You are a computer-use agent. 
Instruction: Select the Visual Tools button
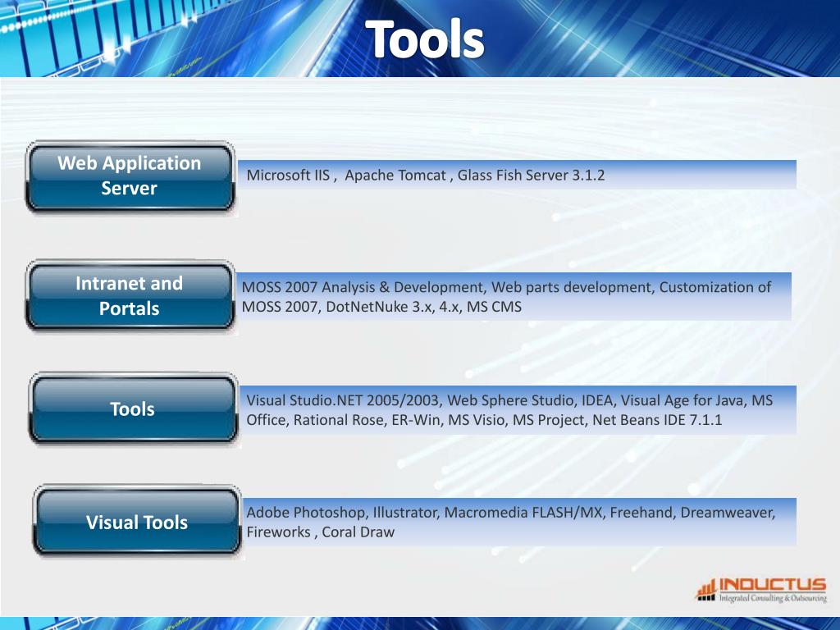[137, 521]
